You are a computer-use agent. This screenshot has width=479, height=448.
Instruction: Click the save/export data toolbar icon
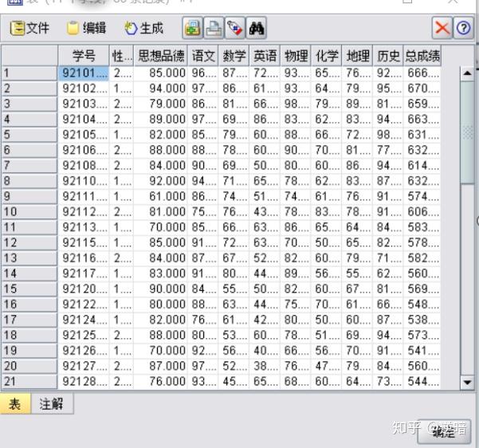point(192,28)
